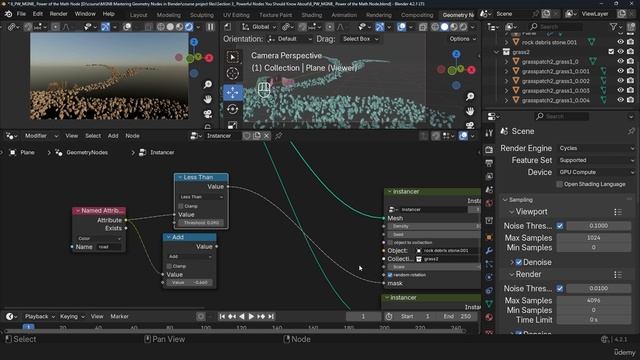Image resolution: width=640 pixels, height=360 pixels.
Task: Open the File menu
Action: (x=21, y=14)
